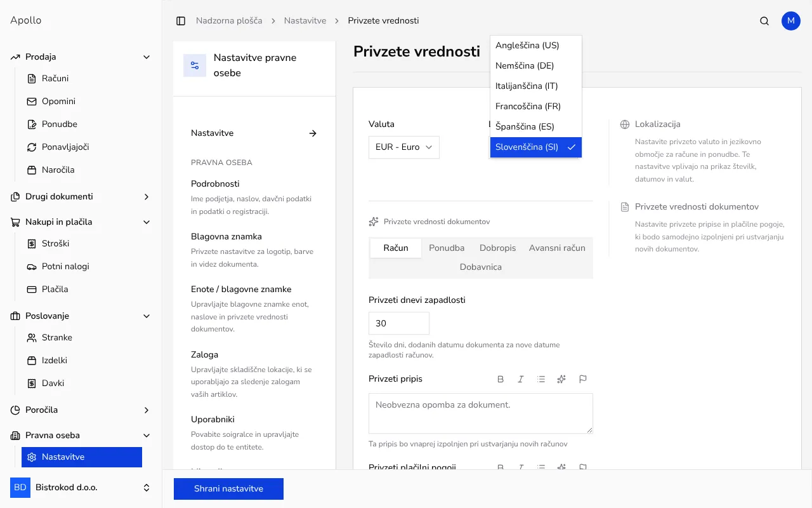812x508 pixels.
Task: Click the Stranke people icon
Action: click(32, 338)
